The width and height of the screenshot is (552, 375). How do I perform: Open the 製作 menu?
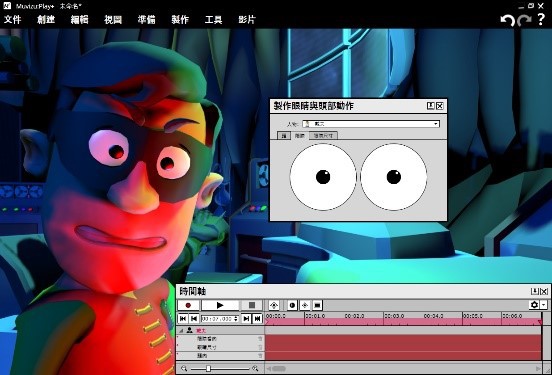point(180,19)
